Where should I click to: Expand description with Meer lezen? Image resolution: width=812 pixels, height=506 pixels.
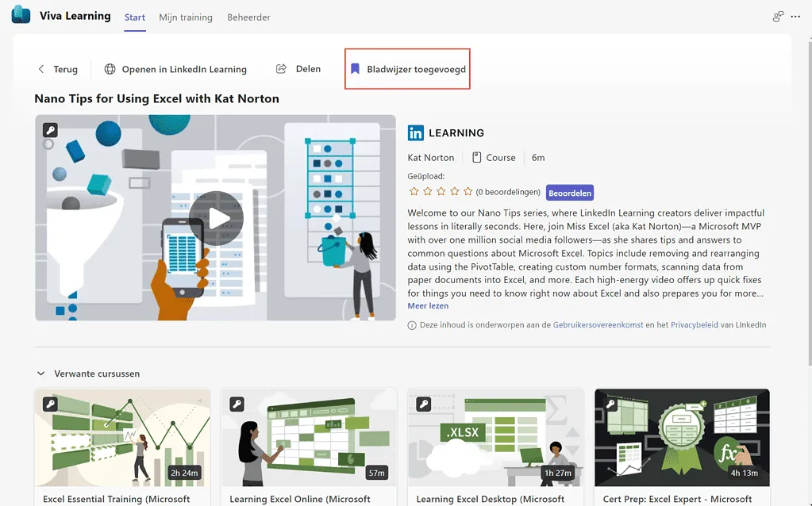pyautogui.click(x=428, y=305)
